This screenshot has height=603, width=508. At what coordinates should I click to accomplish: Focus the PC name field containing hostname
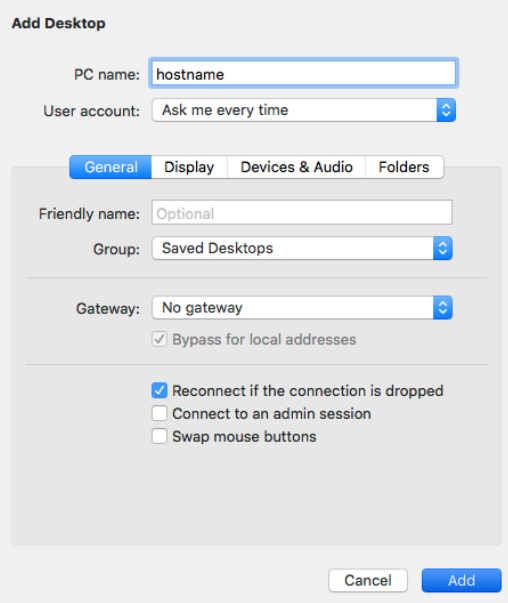(304, 73)
